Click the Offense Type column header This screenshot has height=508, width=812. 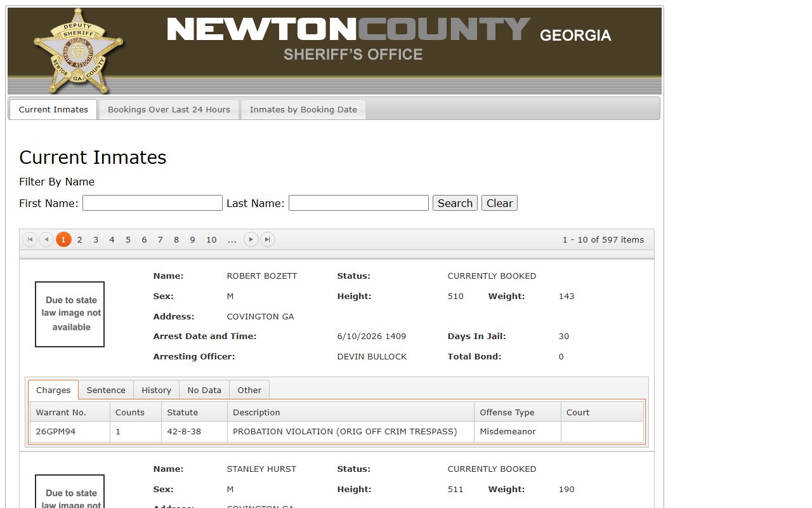click(x=518, y=412)
